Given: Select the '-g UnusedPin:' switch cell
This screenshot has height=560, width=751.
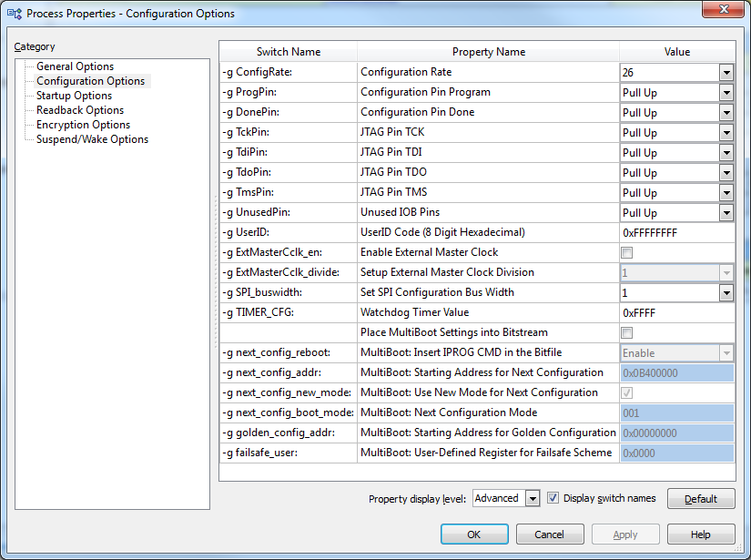Looking at the screenshot, I should pyautogui.click(x=289, y=212).
